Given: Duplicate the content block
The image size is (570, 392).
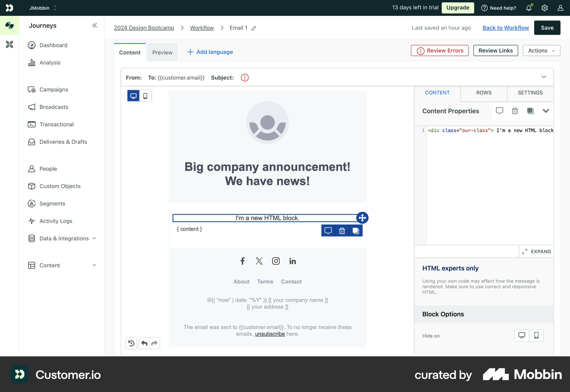Looking at the screenshot, I should 356,231.
